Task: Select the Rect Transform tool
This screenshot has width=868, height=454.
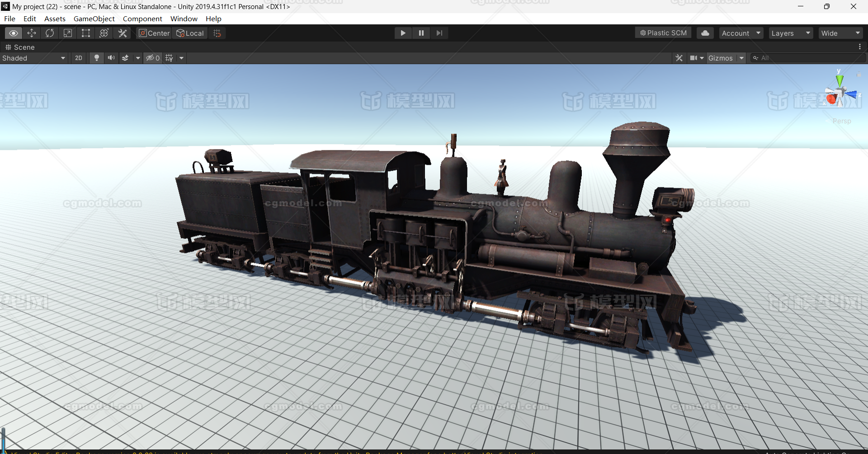Action: pyautogui.click(x=86, y=33)
